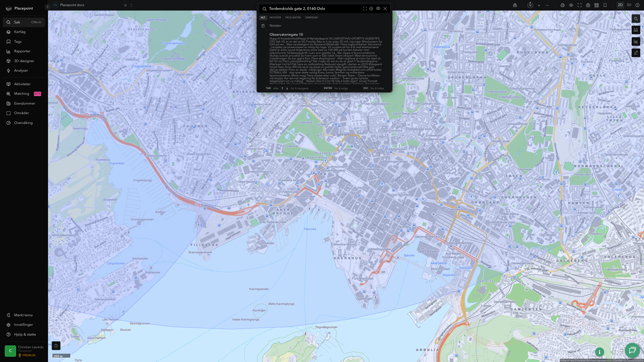This screenshot has width=644, height=362.
Task: Open Eiendommer properties list
Action: (x=24, y=104)
